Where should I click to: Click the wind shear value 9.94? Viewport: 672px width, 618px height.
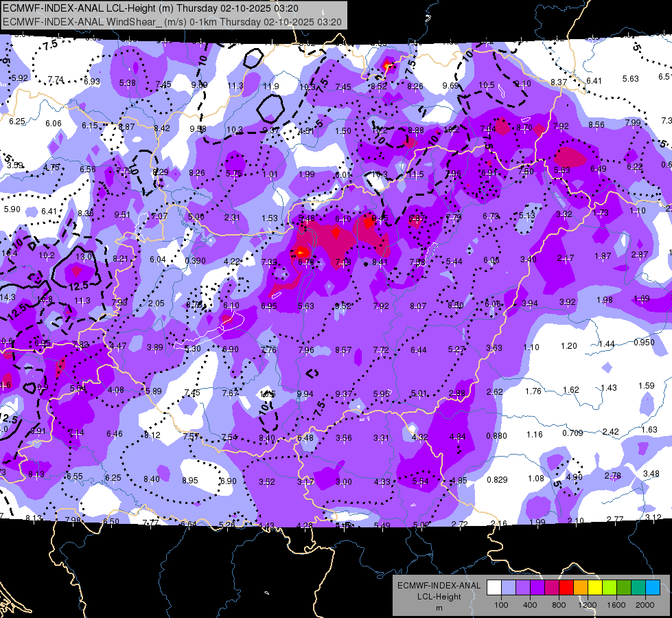(x=305, y=393)
